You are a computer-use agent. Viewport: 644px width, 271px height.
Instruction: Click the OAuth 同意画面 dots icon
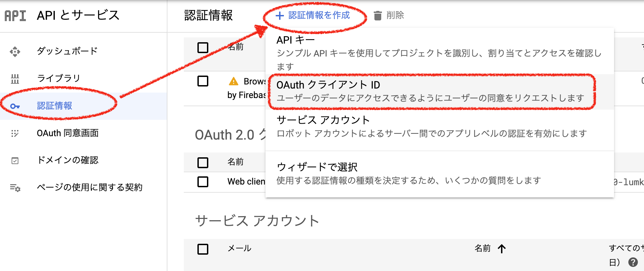coord(15,133)
